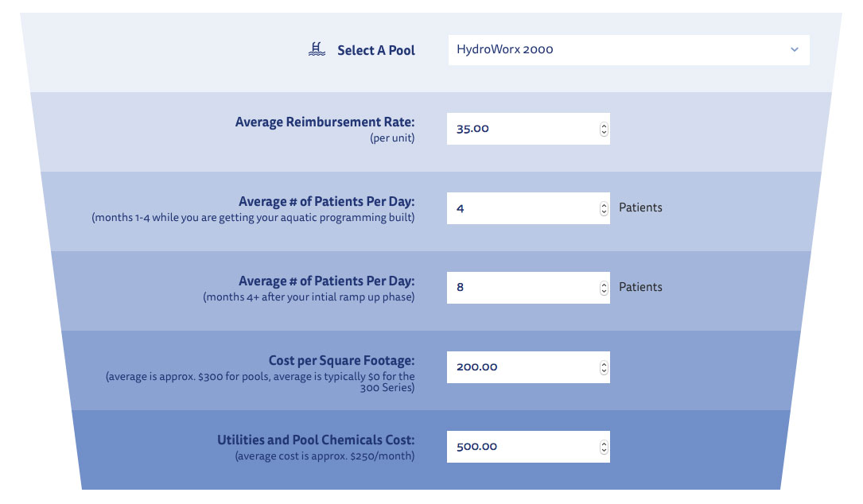Click the Select A Pool label text
The height and width of the screenshot is (504, 863).
click(x=376, y=50)
